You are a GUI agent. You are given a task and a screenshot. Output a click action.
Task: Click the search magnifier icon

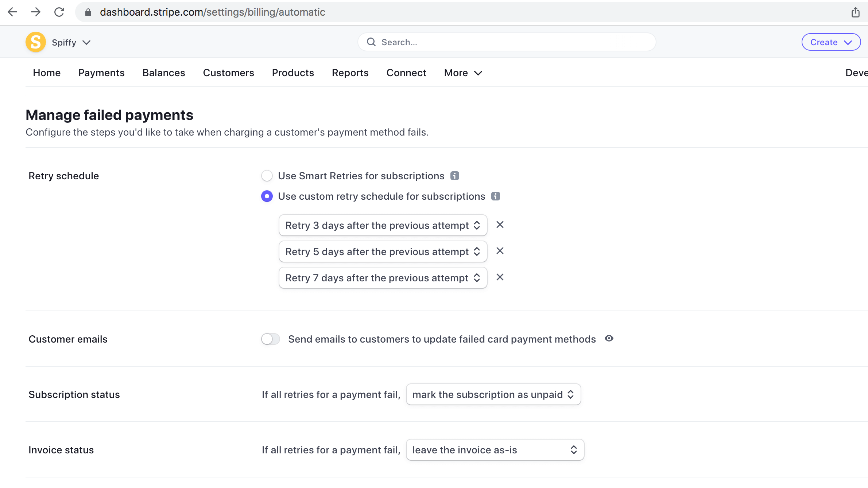371,42
